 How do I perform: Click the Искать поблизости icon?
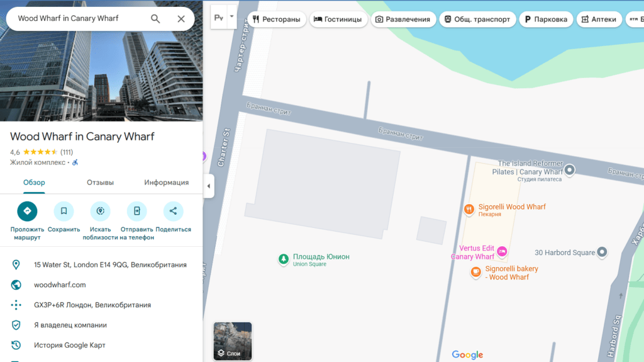coord(100,211)
